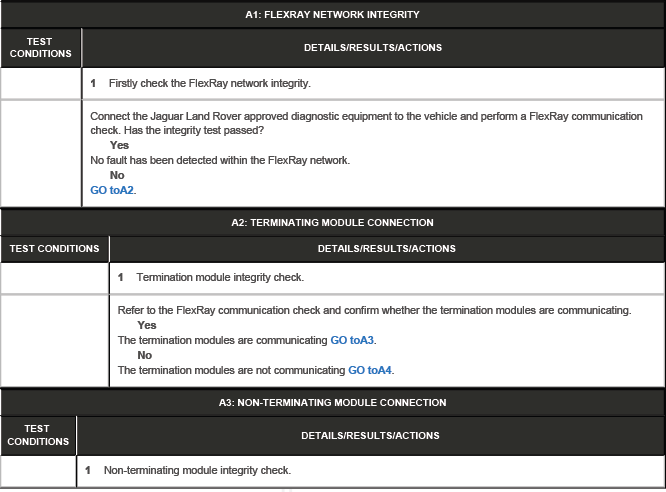This screenshot has height=492, width=666.
Task: Click Test Conditions header in section A1
Action: (40, 47)
